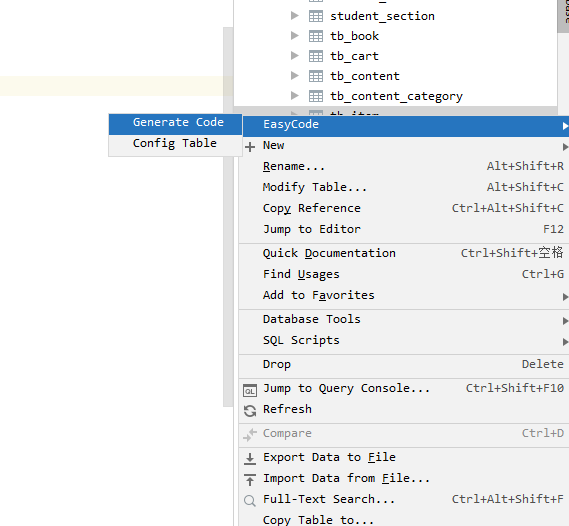Expand the student_section table node

tap(295, 16)
